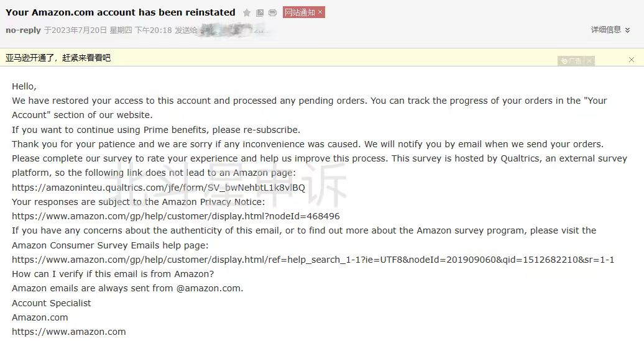Open email in new window icon
This screenshot has height=341, width=644.
tap(260, 12)
